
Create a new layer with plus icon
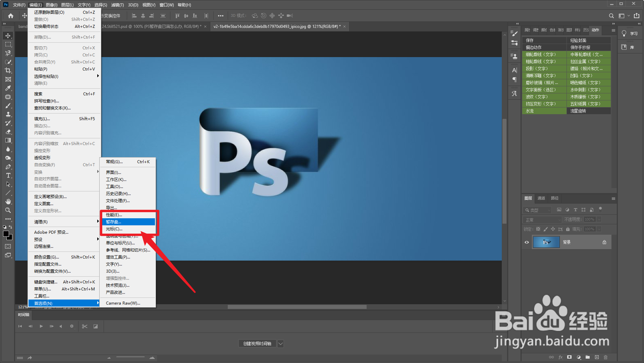click(597, 357)
